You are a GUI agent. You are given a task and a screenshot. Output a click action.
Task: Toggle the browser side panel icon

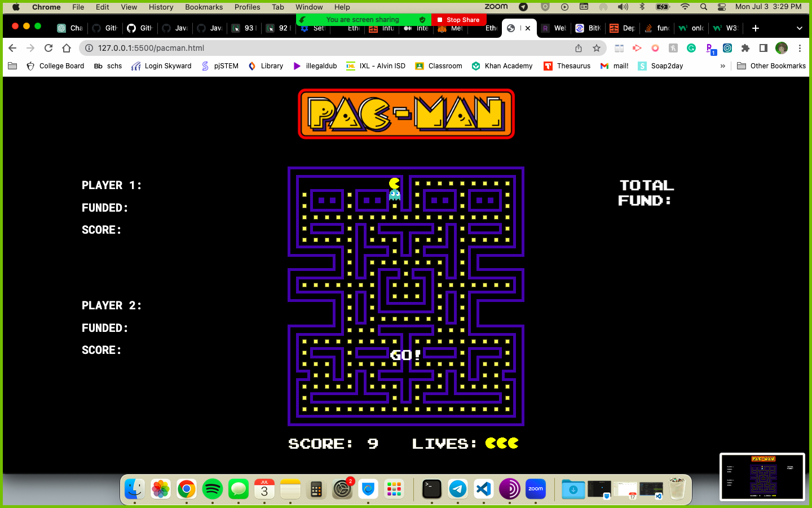[764, 48]
